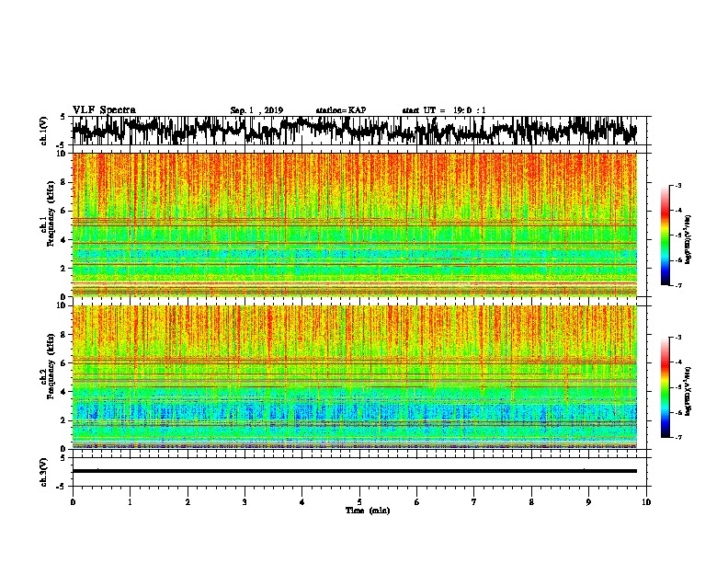Click time axis tick label "7"
The height and width of the screenshot is (563, 728).
pyautogui.click(x=474, y=502)
